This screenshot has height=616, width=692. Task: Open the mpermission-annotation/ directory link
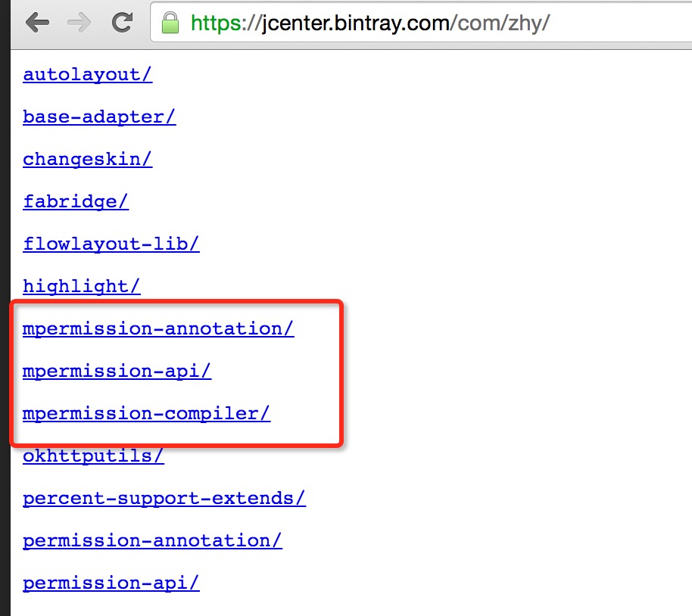coord(158,328)
